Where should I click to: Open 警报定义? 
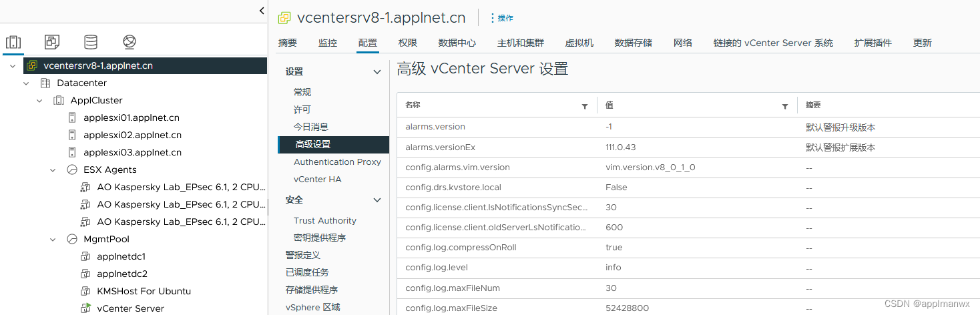303,255
